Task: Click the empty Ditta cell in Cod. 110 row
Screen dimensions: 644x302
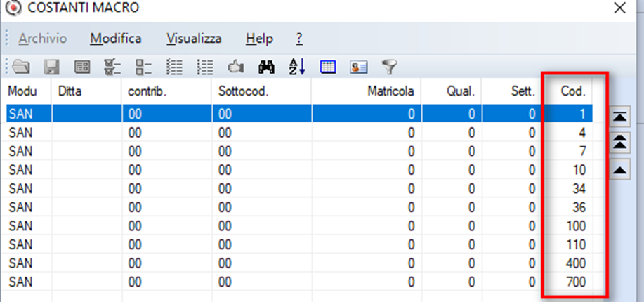Action: [x=86, y=244]
